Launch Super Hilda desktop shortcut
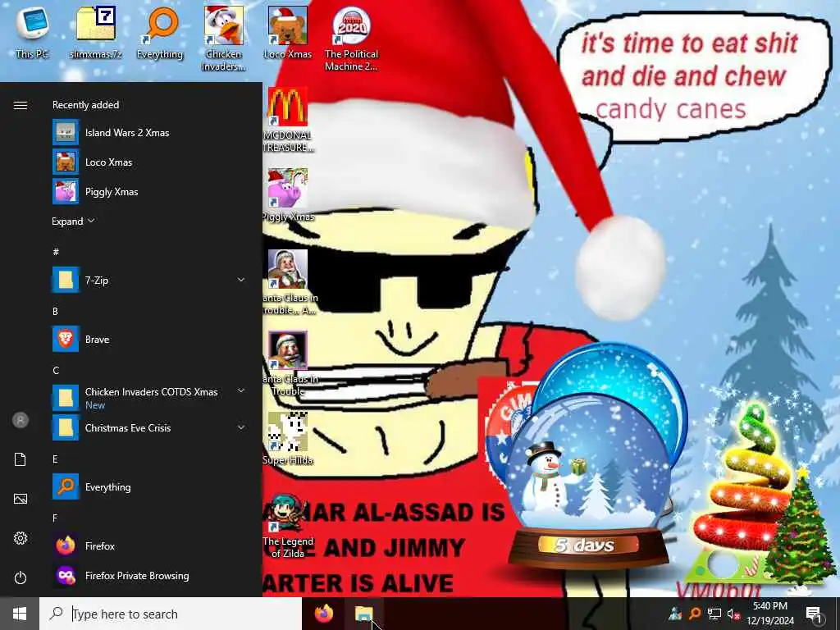Image resolution: width=840 pixels, height=630 pixels. coord(288,438)
